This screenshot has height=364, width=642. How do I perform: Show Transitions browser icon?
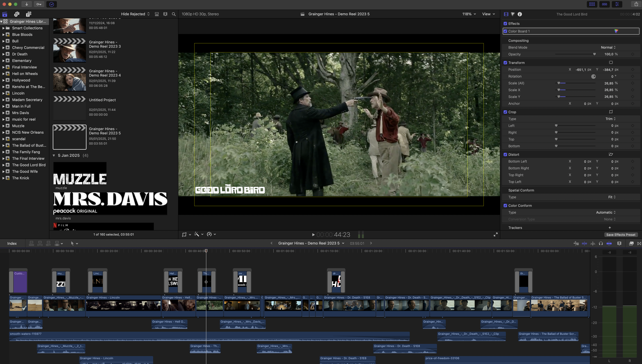(x=639, y=244)
